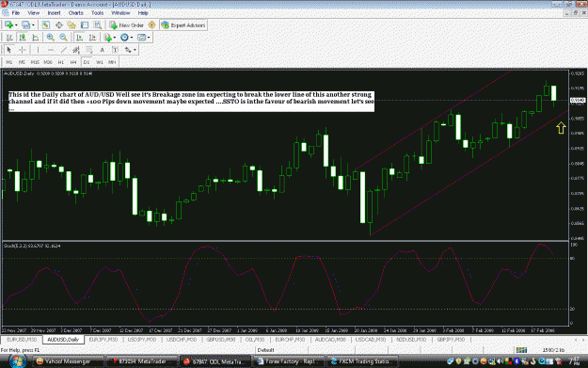
Task: Switch to the USDCHF,M30 chart tab
Action: [182, 340]
